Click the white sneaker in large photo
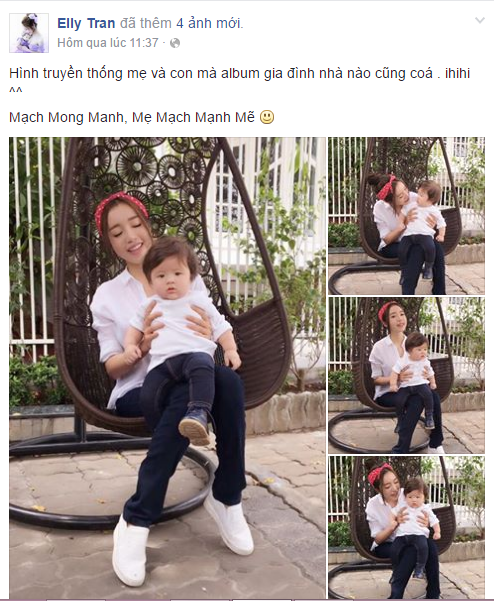Screen dimensions: 494x601 130,552
